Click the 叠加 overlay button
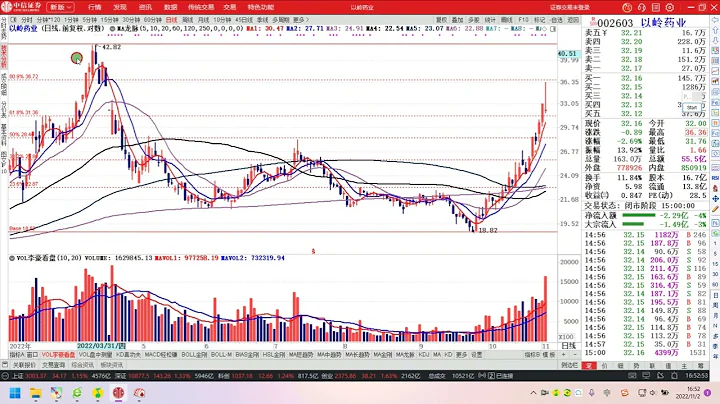720x404 pixels. pos(457,20)
